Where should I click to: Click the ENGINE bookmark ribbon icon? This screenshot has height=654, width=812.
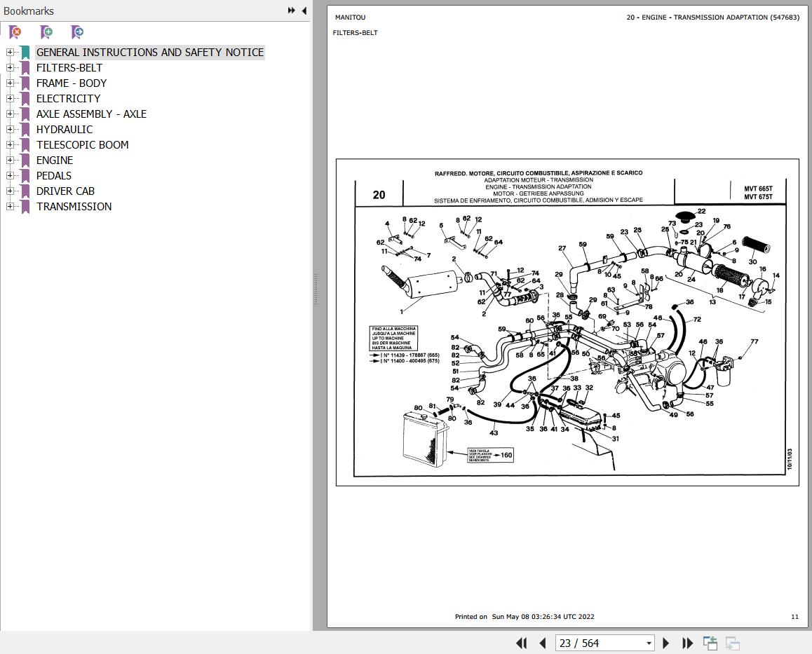pos(25,161)
